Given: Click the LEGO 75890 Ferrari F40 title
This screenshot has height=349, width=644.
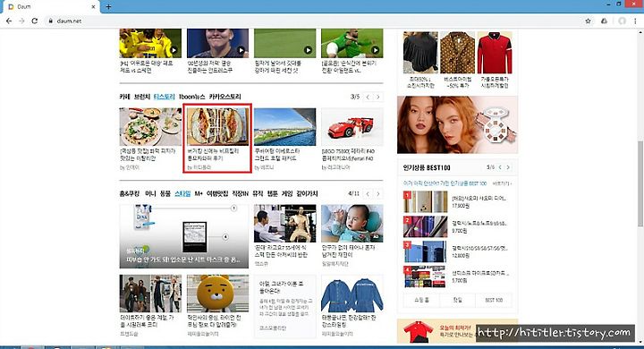Looking at the screenshot, I should pos(347,155).
